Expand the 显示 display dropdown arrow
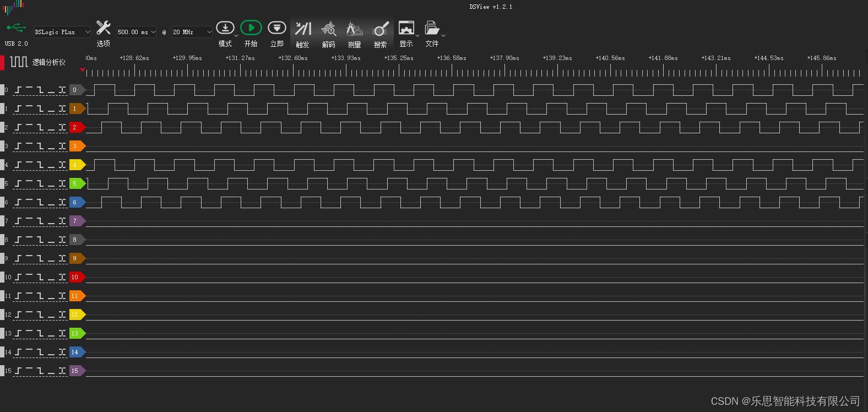 (417, 36)
